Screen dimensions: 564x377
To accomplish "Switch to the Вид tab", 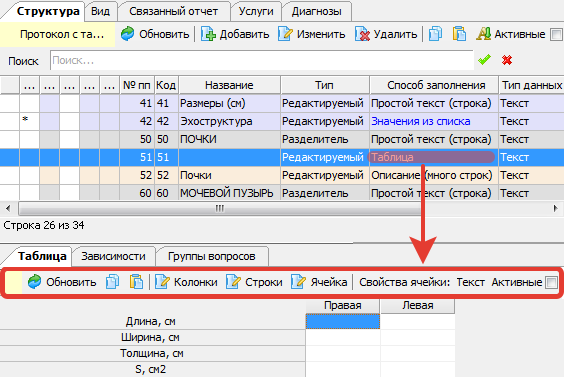I will coord(100,11).
